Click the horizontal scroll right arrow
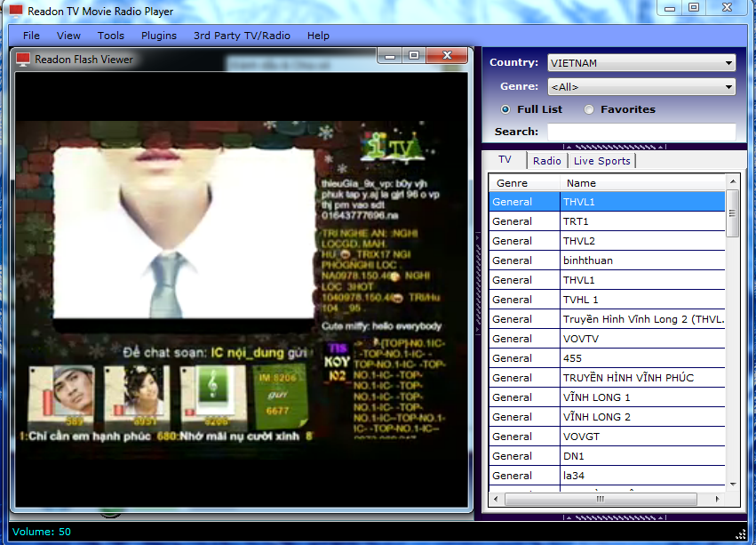The image size is (756, 545). click(718, 499)
